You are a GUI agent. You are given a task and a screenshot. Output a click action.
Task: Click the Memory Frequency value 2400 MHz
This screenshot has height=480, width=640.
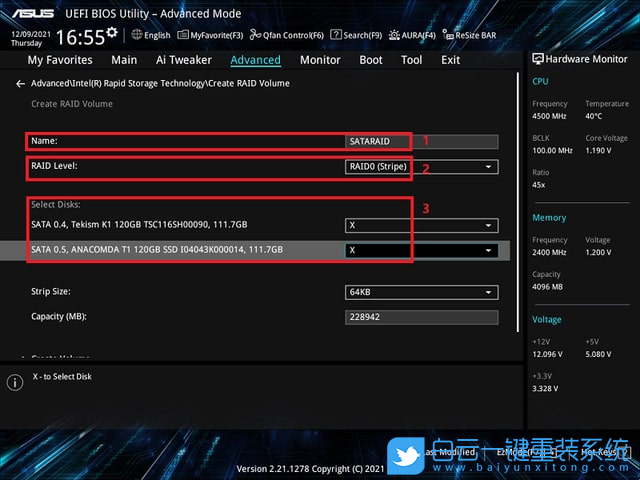tap(549, 253)
